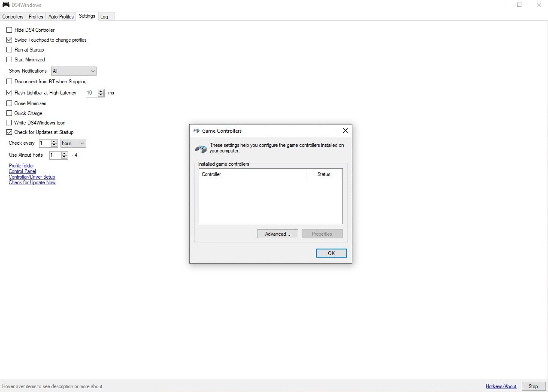The image size is (548, 392).
Task: Open the Profile folder link
Action: coord(21,166)
